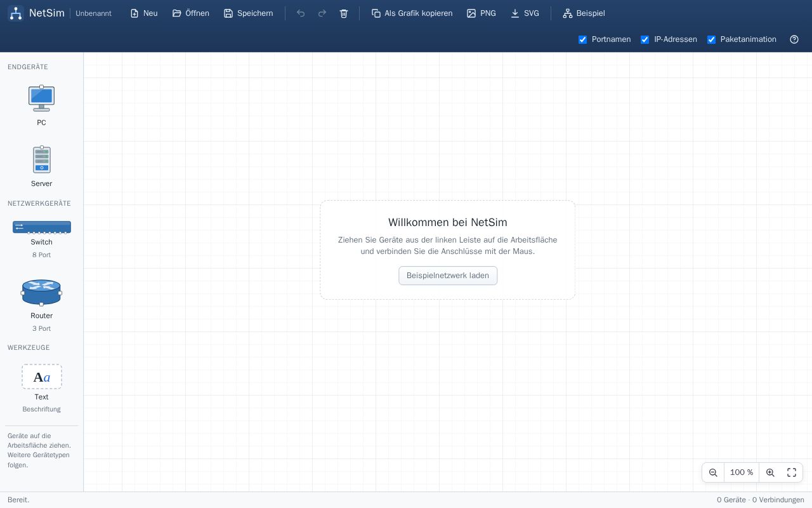This screenshot has width=812, height=508.
Task: Load the Beispiel network from toolbar
Action: coord(584,13)
